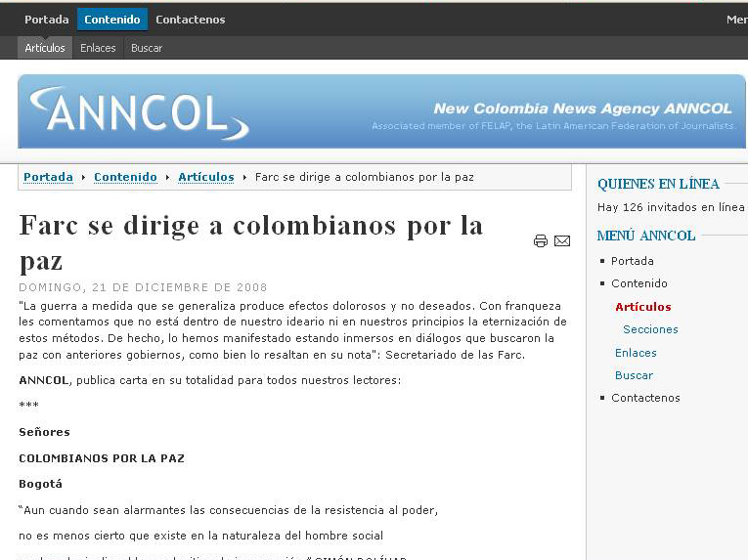Click 'Quienes en línea' heading
748x560 pixels.
[658, 184]
